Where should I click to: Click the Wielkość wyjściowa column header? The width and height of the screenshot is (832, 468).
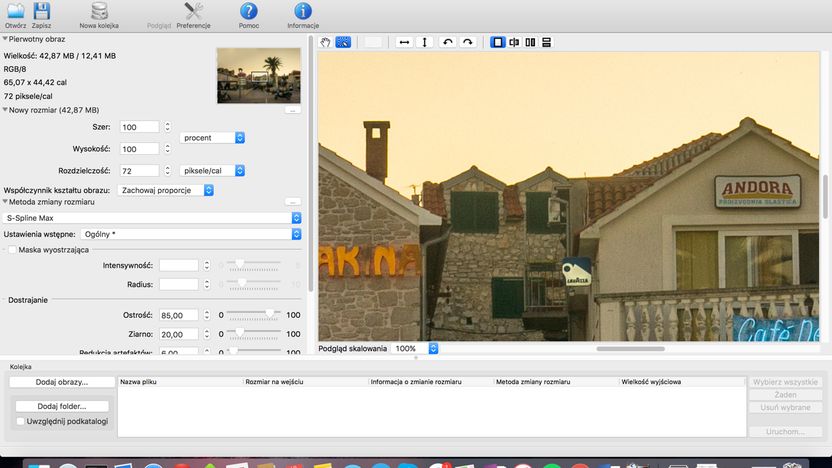(x=682, y=382)
